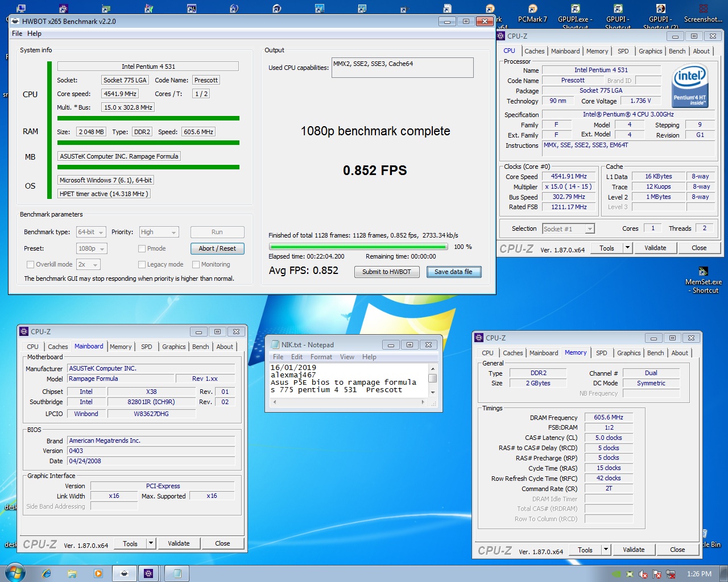The height and width of the screenshot is (582, 728).
Task: Click title icon of CPU-Z Mainboard window
Action: coord(24,331)
